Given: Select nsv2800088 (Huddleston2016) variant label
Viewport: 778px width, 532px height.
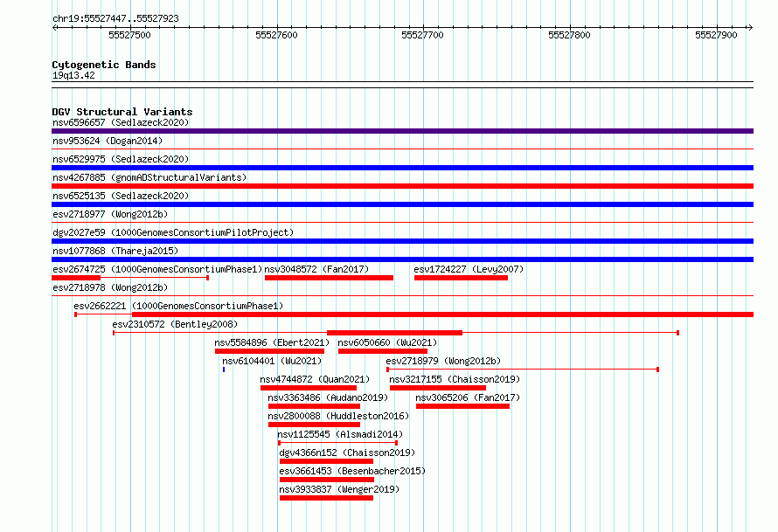Looking at the screenshot, I should pyautogui.click(x=338, y=416).
